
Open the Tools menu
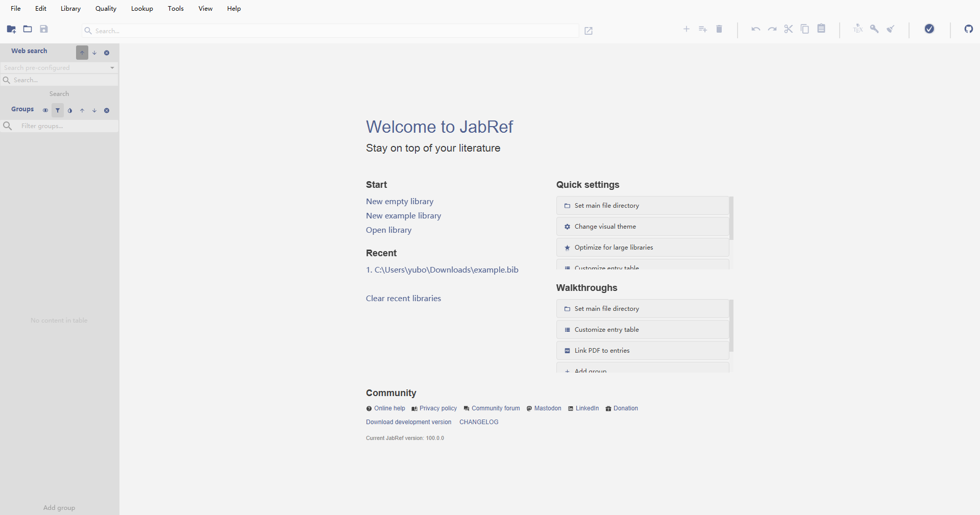[176, 8]
